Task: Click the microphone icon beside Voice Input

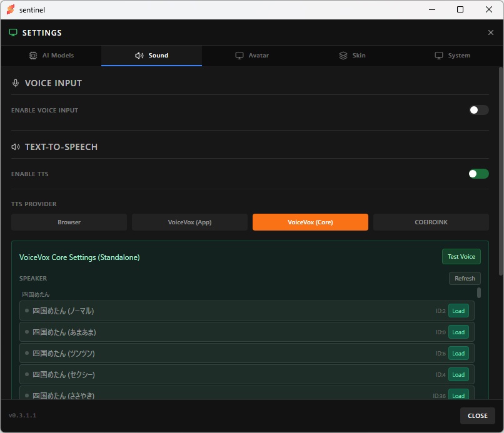Action: [x=16, y=83]
